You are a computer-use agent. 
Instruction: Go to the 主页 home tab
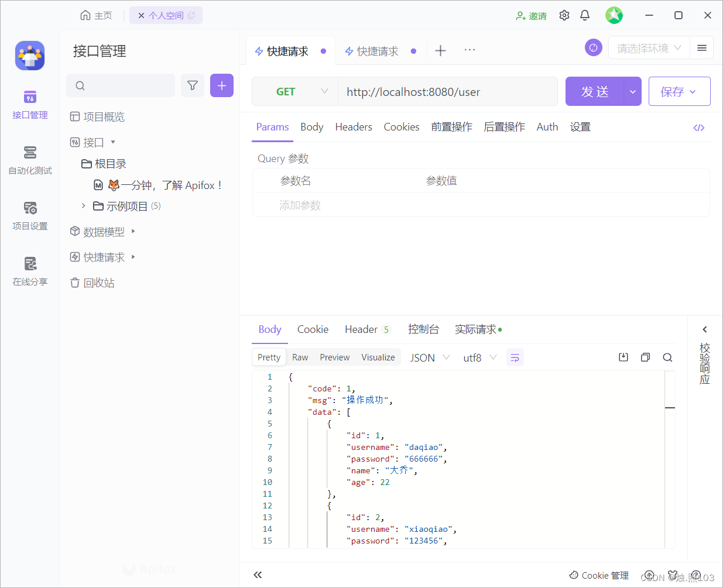click(x=97, y=15)
